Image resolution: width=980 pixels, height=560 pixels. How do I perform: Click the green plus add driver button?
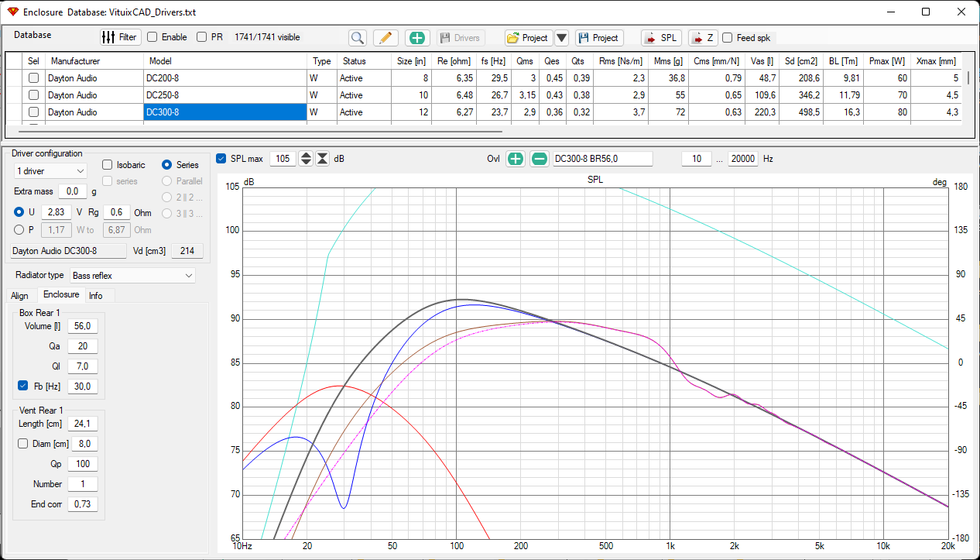click(416, 37)
